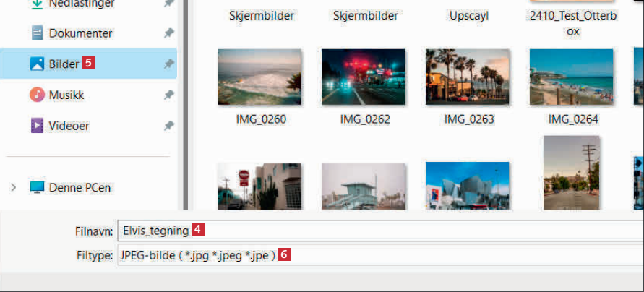
Task: Open the Filtype JPEG-bilde dropdown
Action: (381, 255)
